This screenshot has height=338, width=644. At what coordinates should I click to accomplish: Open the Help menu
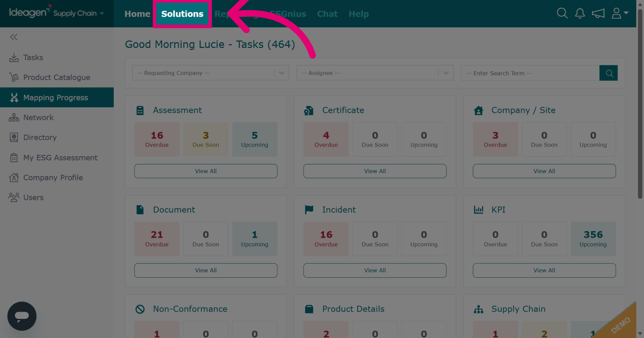[359, 14]
